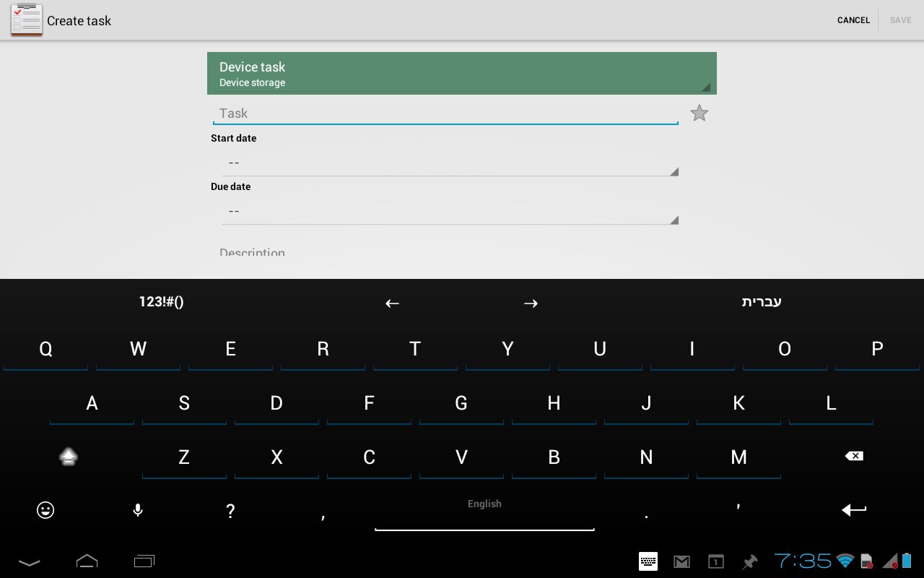Open the Start date picker
Image resolution: width=924 pixels, height=578 pixels.
click(450, 163)
